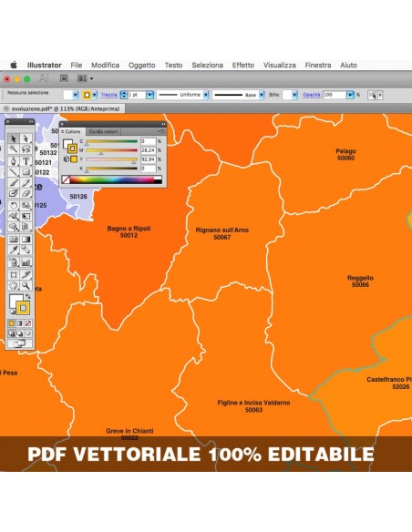This screenshot has height=532, width=412.
Task: Select the Direct Selection tool
Action: click(x=26, y=138)
